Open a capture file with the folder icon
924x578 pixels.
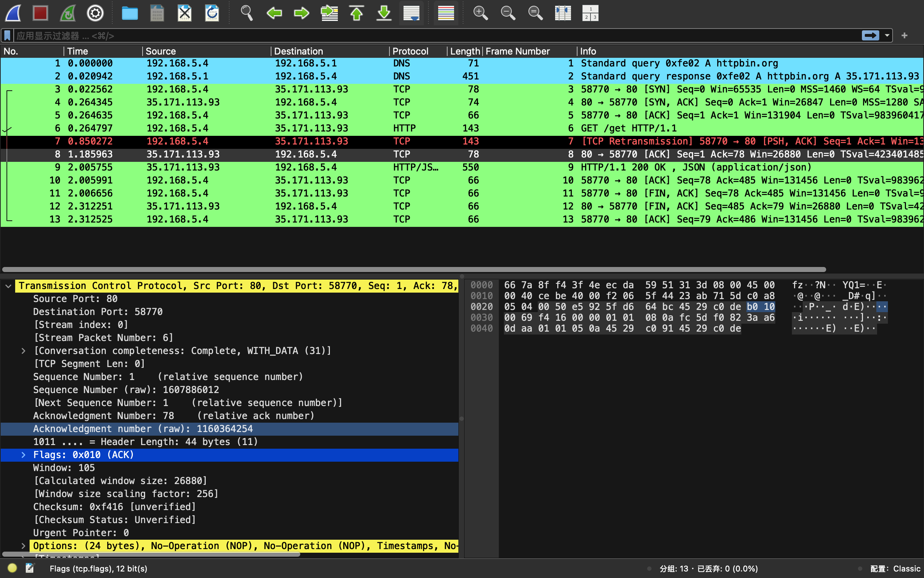tap(130, 13)
